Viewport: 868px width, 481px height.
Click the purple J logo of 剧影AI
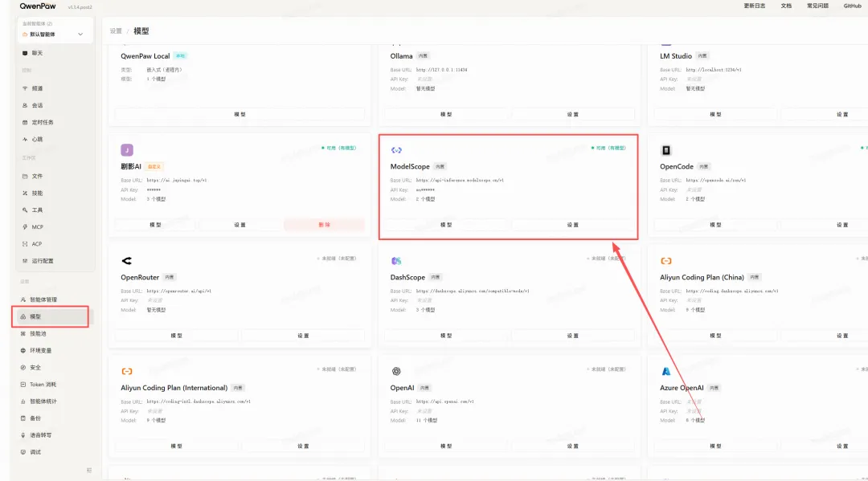coord(127,150)
